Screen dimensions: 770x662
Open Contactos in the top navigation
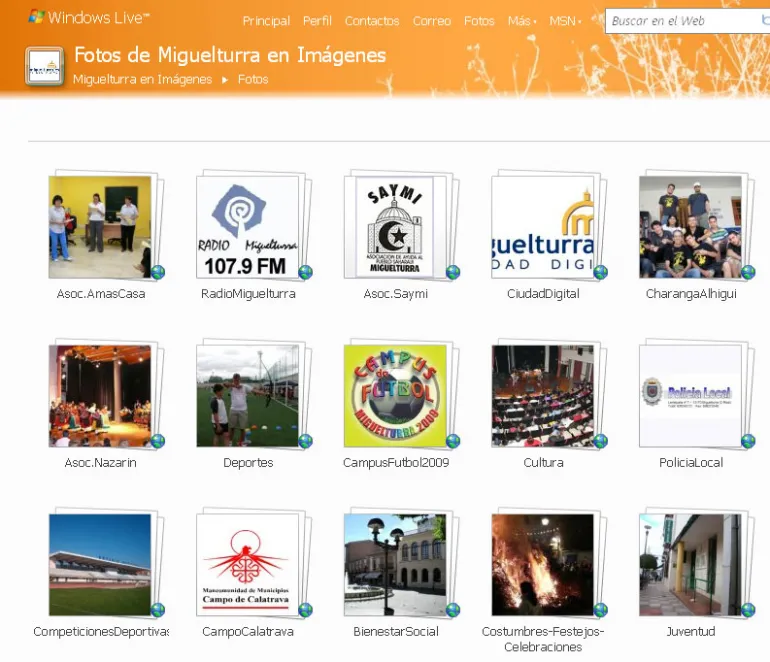(x=372, y=21)
